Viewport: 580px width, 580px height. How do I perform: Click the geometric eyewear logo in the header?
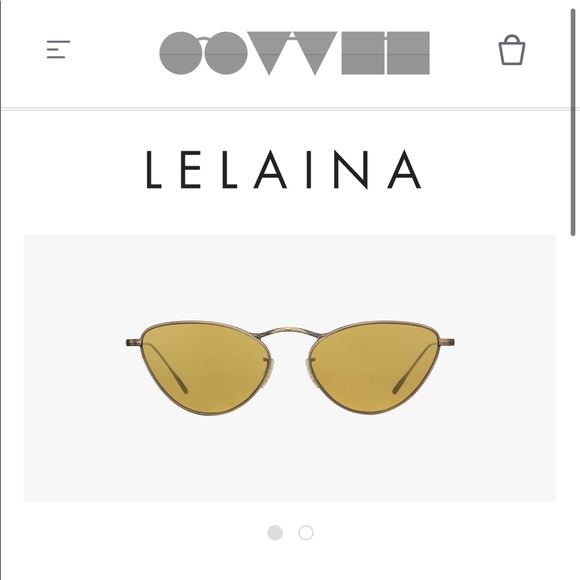294,53
